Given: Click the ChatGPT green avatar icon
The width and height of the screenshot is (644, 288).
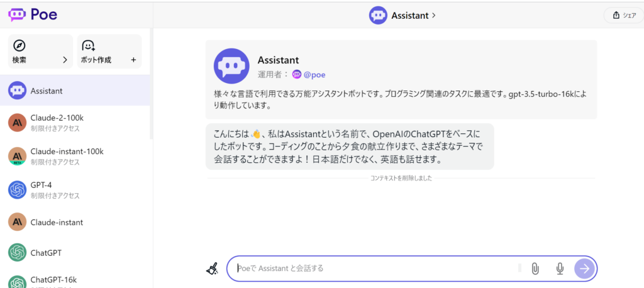Looking at the screenshot, I should 17,253.
